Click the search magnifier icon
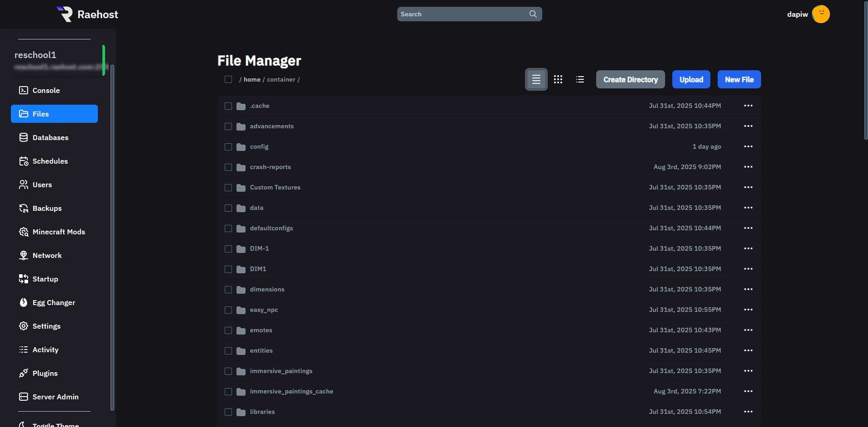Screen dimensions: 868x427 click(x=533, y=14)
